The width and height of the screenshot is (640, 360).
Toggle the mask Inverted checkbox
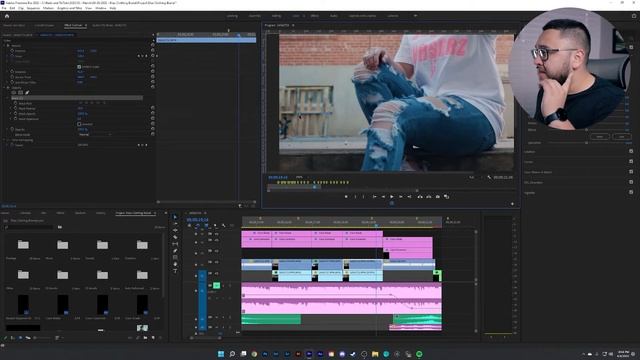(79, 124)
